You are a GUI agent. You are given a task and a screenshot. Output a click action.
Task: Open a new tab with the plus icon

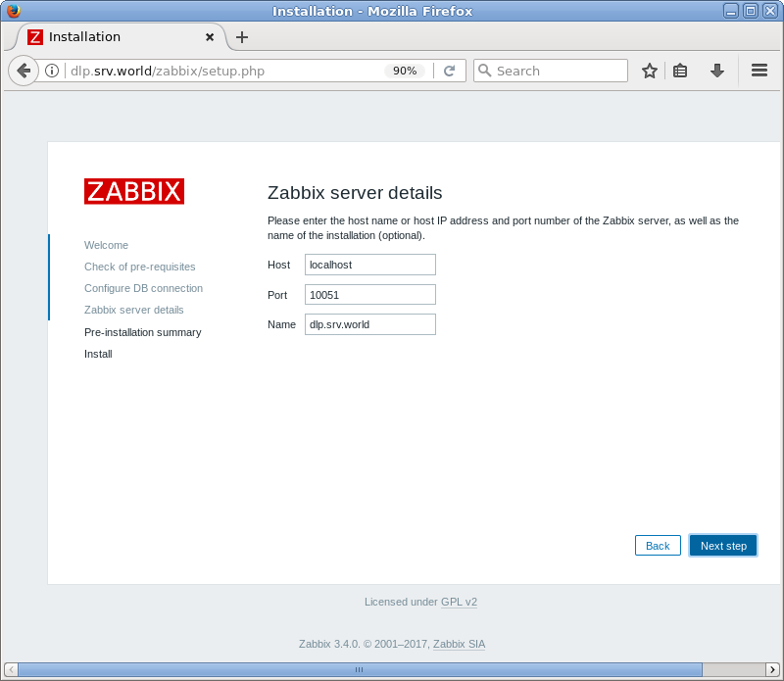[242, 37]
